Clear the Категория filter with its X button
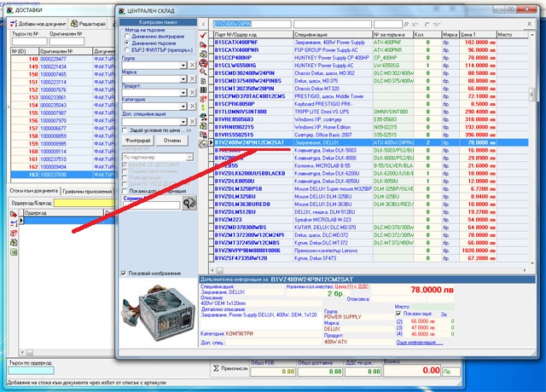The image size is (546, 392). pyautogui.click(x=192, y=106)
